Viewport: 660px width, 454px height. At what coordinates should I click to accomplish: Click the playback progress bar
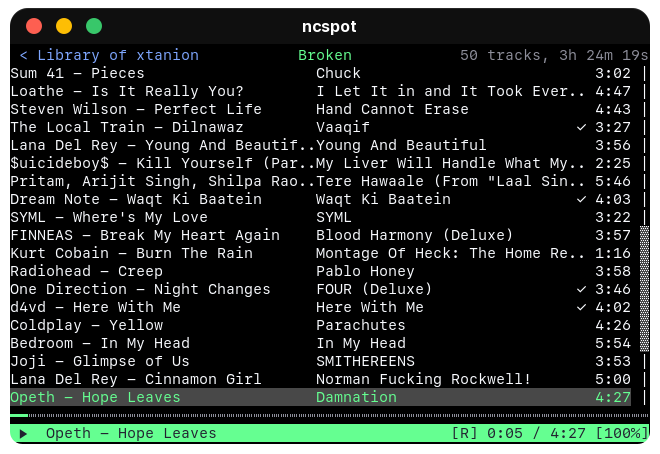click(329, 415)
